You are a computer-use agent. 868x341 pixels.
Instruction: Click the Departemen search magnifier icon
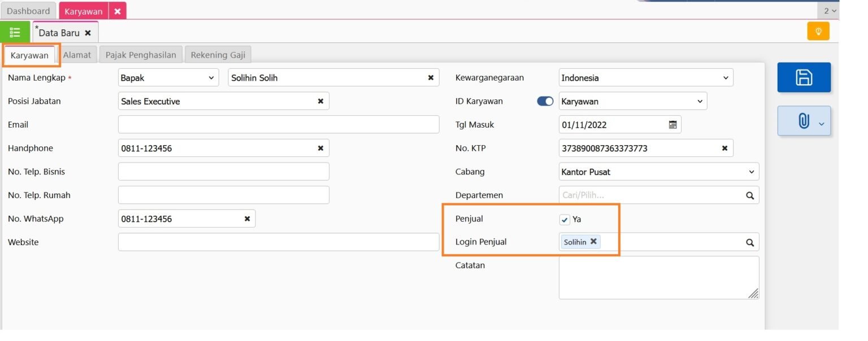750,195
